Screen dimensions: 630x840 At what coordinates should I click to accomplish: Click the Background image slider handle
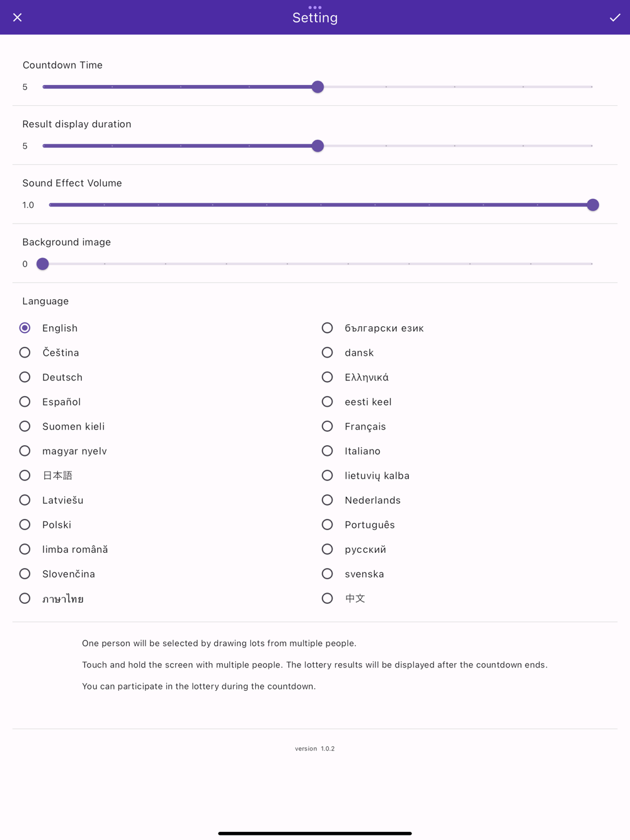[x=43, y=264]
